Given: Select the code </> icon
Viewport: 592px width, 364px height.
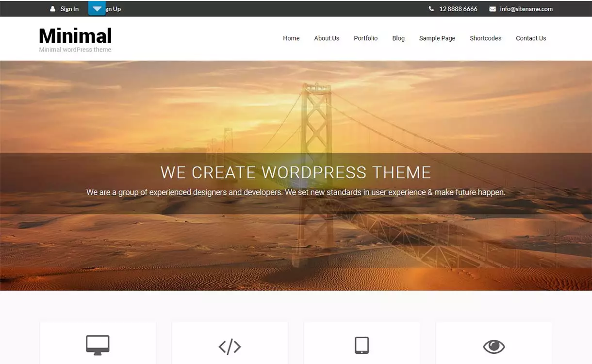Looking at the screenshot, I should pyautogui.click(x=230, y=346).
